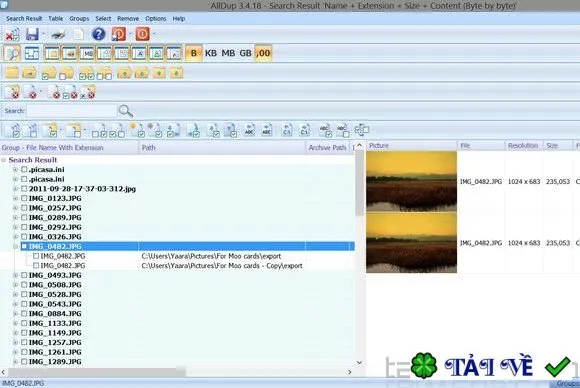This screenshot has width=580, height=388.
Task: Click the red X with checkmark toolbar icon
Action: (12, 34)
